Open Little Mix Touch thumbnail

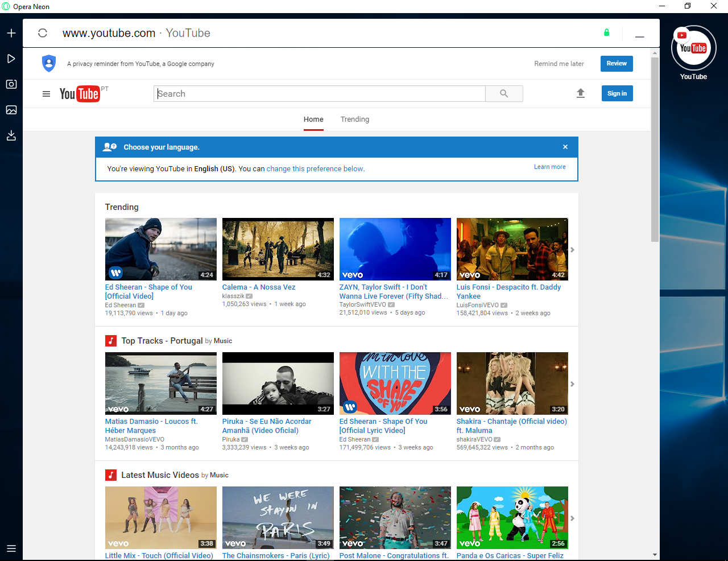[x=161, y=518]
